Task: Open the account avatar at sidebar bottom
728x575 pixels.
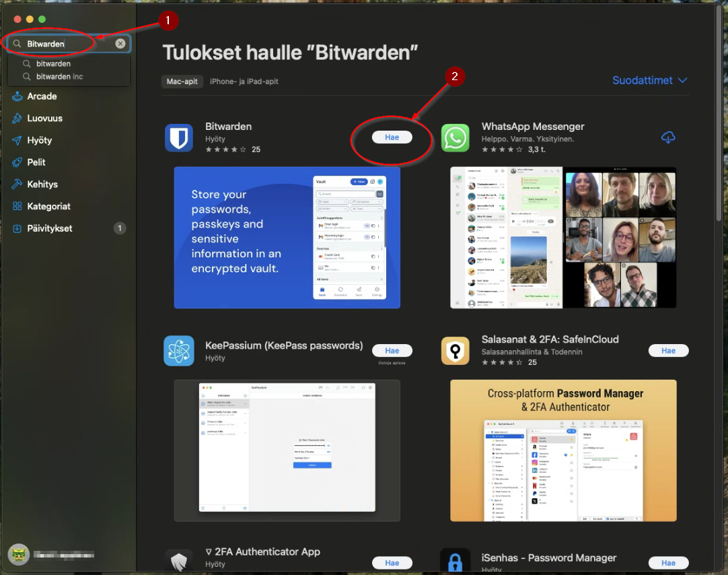Action: [x=19, y=555]
